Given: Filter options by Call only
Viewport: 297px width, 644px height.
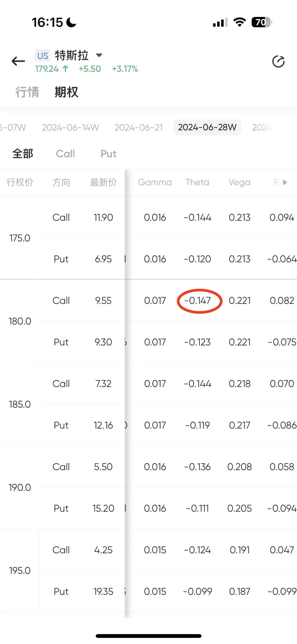Looking at the screenshot, I should tap(65, 154).
